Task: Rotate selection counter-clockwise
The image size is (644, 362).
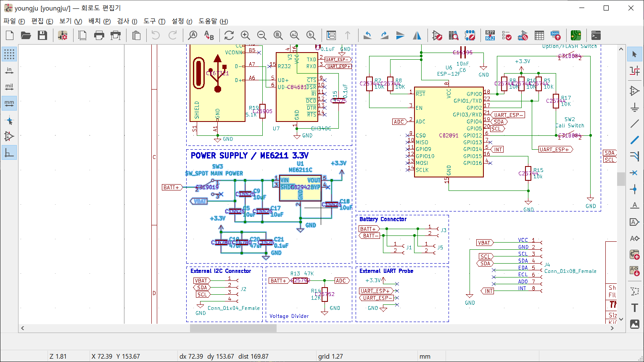Action: [x=368, y=35]
